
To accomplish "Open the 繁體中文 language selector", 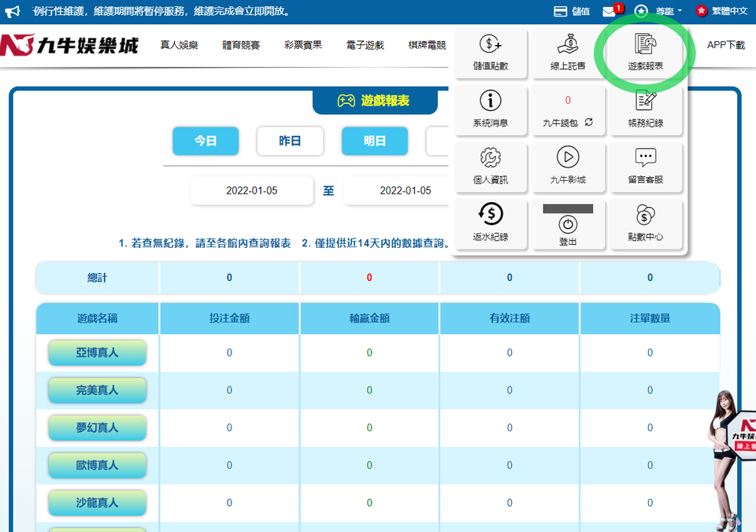I will 721,11.
